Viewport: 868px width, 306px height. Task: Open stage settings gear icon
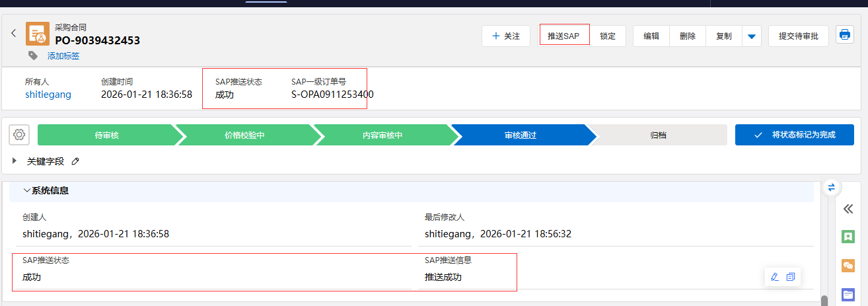[19, 135]
